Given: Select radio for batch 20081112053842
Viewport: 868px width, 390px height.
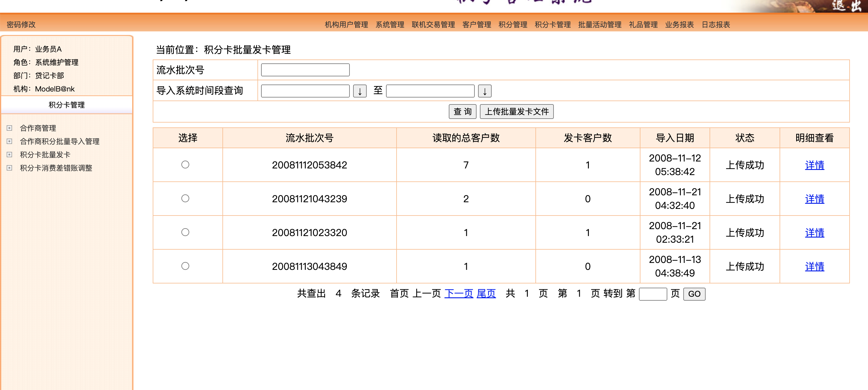Looking at the screenshot, I should point(185,165).
